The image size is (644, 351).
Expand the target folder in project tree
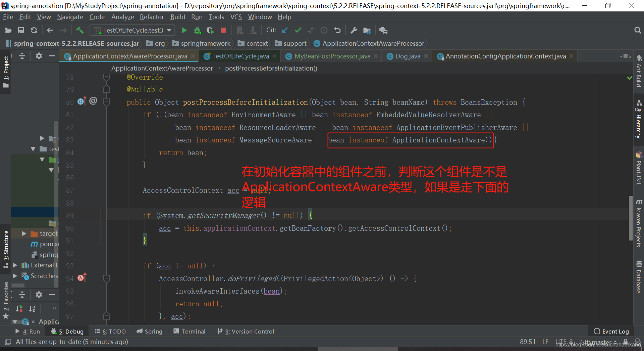(24, 233)
